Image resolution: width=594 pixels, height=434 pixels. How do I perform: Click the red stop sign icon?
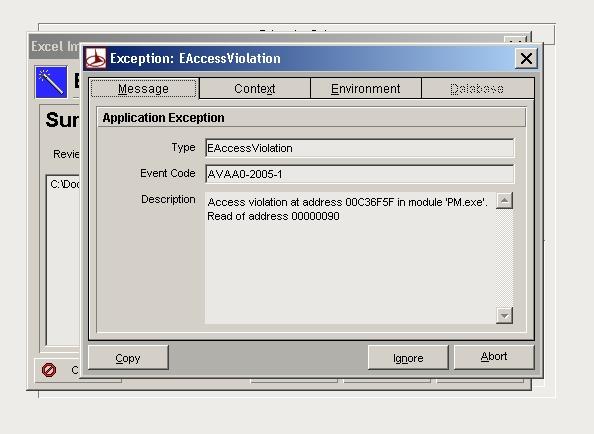(49, 370)
